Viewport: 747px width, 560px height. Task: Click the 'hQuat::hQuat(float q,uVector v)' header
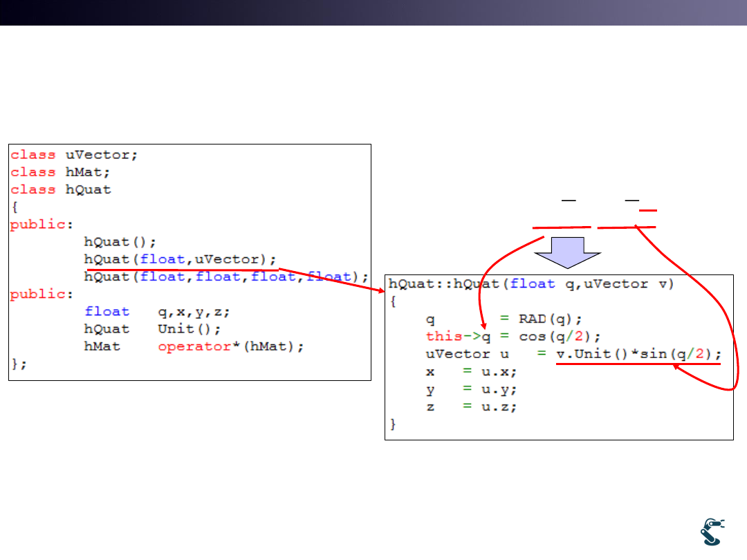[x=531, y=283]
